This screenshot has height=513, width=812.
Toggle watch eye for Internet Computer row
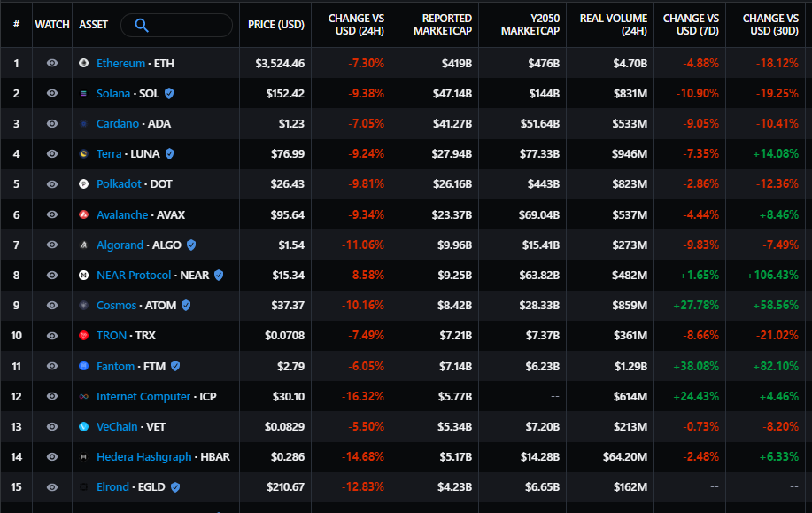[x=51, y=396]
